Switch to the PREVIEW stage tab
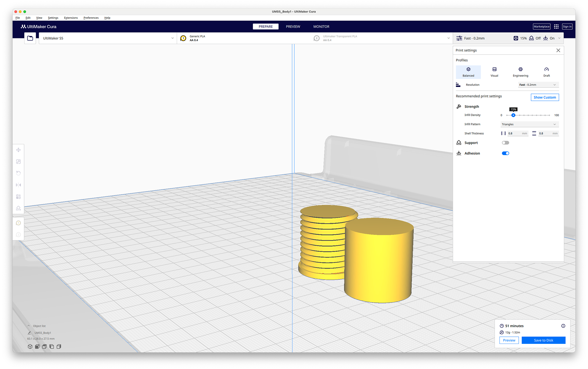The image size is (588, 369). click(293, 27)
